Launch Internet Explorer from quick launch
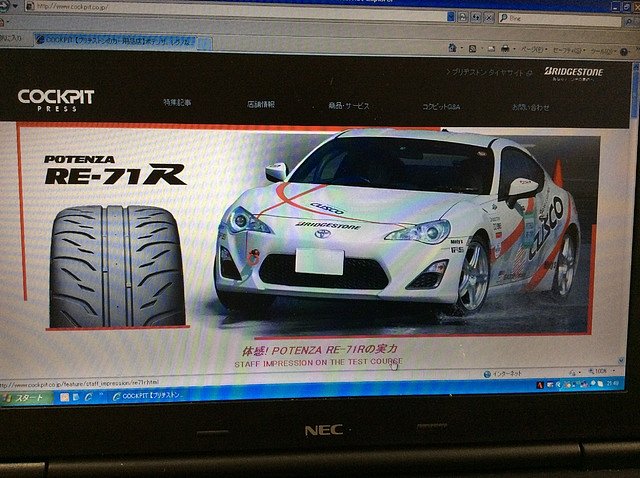640x478 pixels. pos(88,397)
